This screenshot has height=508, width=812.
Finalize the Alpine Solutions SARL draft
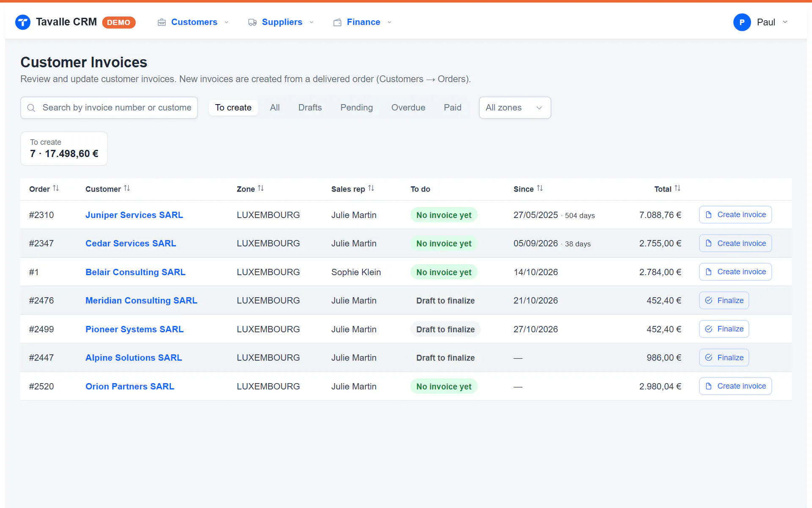(724, 358)
